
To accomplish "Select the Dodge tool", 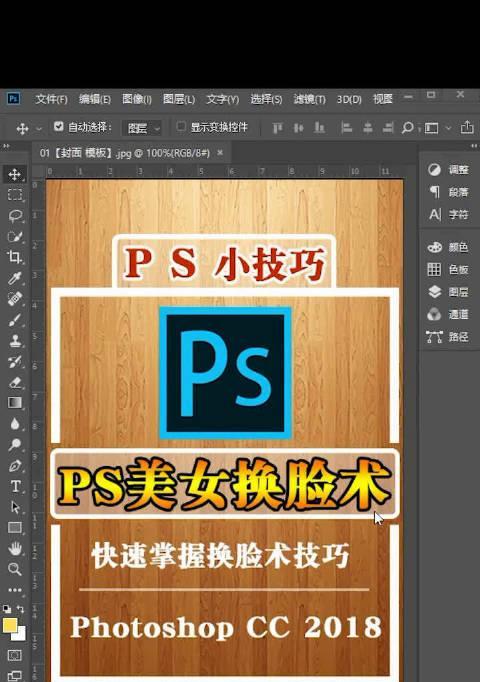I will pos(15,445).
